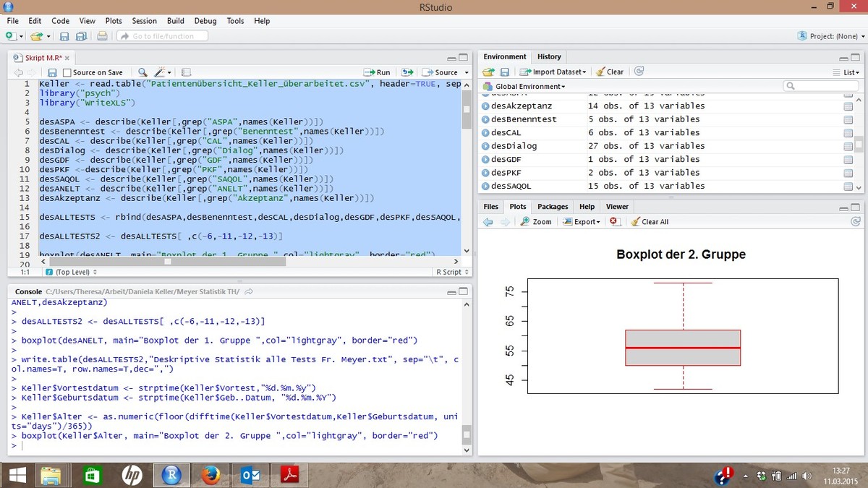The height and width of the screenshot is (488, 868).
Task: Clear the workspace objects
Action: pyautogui.click(x=610, y=72)
